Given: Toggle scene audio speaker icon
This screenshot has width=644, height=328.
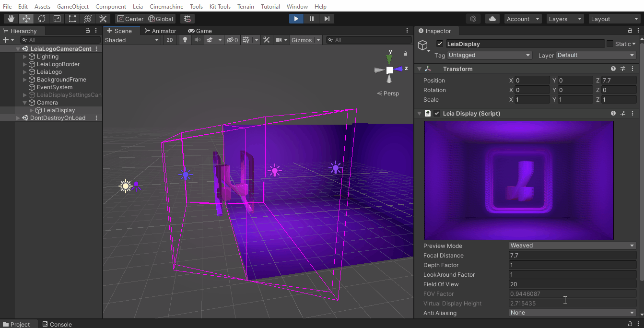Looking at the screenshot, I should pyautogui.click(x=197, y=40).
